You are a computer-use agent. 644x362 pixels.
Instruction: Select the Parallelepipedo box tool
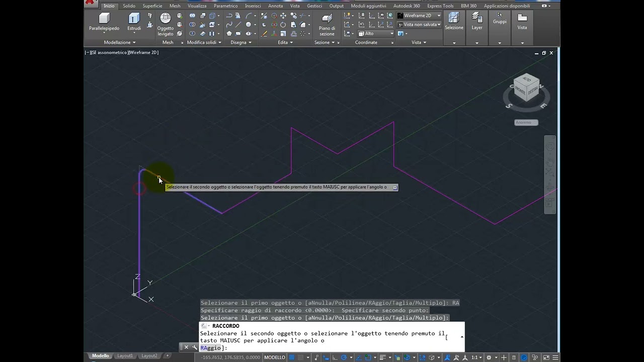point(104,22)
